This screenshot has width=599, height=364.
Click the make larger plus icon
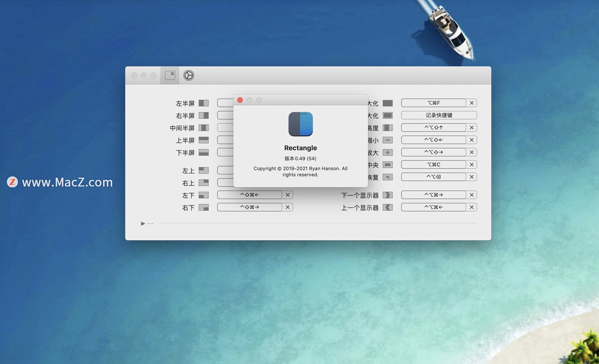pyautogui.click(x=387, y=152)
